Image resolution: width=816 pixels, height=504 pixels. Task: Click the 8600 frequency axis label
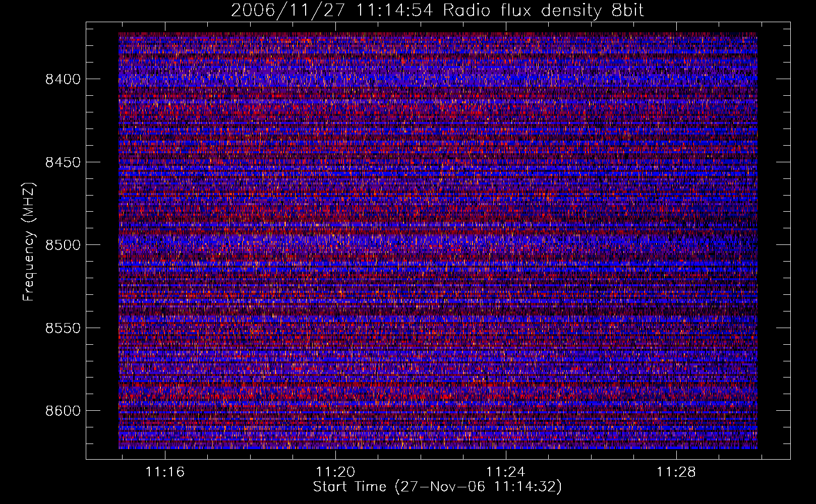pyautogui.click(x=63, y=411)
